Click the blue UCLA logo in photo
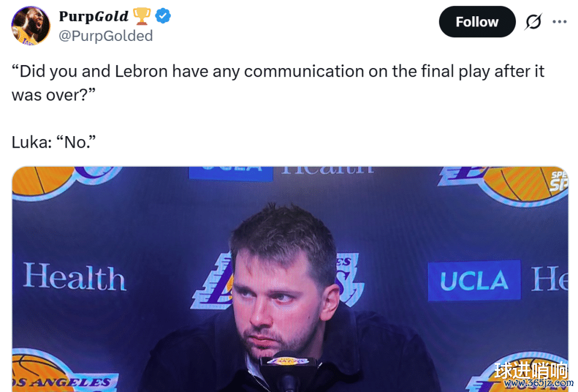Image resolution: width=578 pixels, height=392 pixels. (474, 281)
